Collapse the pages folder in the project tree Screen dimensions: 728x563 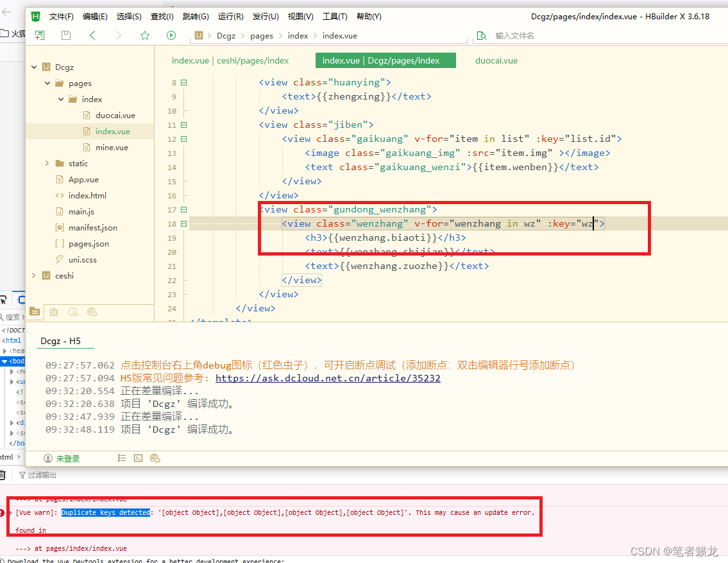coord(46,83)
